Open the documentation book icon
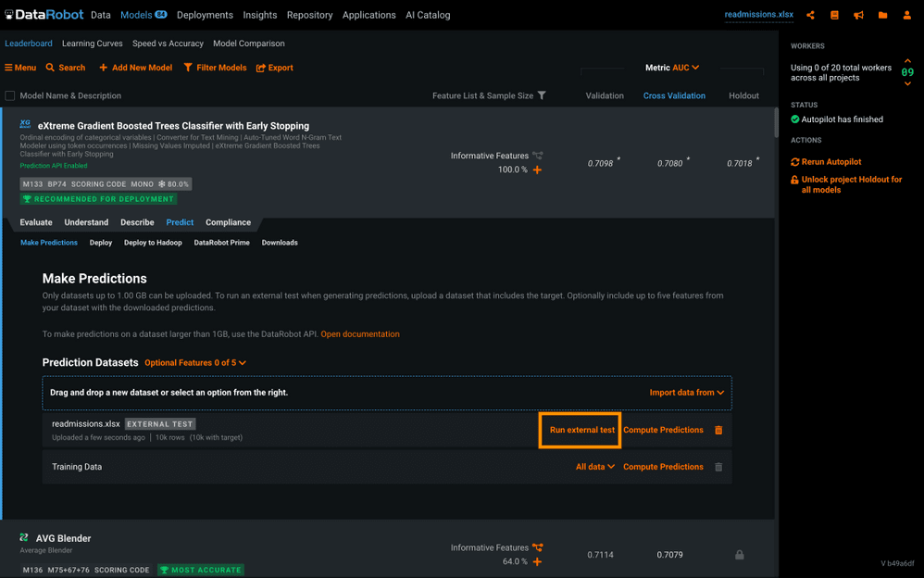This screenshot has width=924, height=578. (834, 16)
